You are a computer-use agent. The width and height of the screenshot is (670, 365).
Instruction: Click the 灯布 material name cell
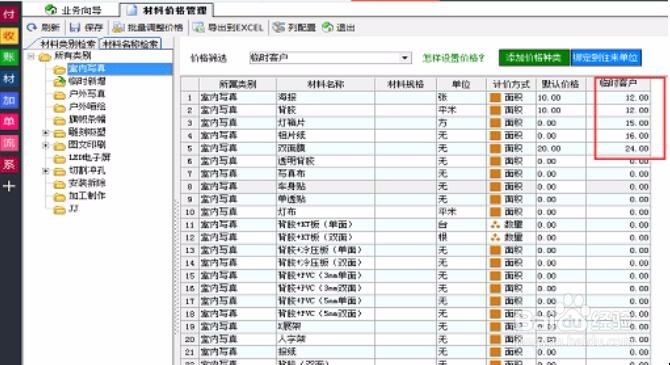[325, 212]
